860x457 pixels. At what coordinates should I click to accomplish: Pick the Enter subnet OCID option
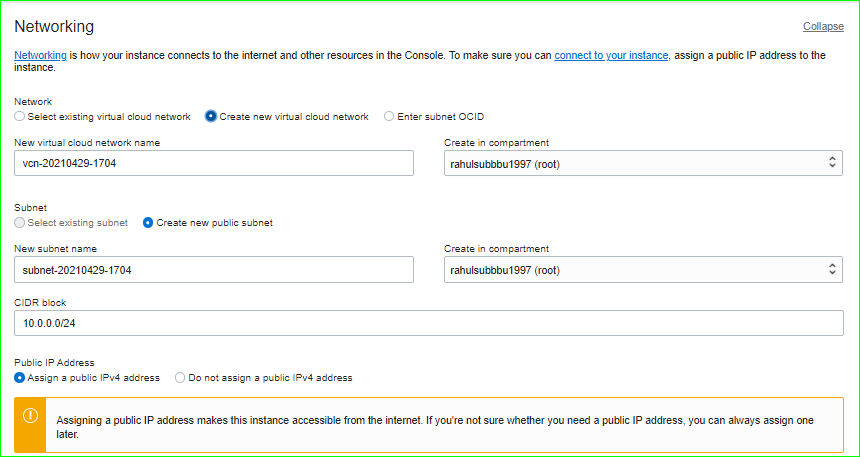[x=389, y=117]
